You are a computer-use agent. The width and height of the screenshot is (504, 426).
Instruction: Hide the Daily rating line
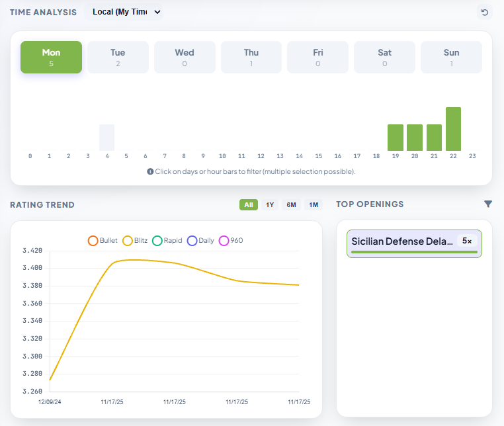click(x=201, y=240)
